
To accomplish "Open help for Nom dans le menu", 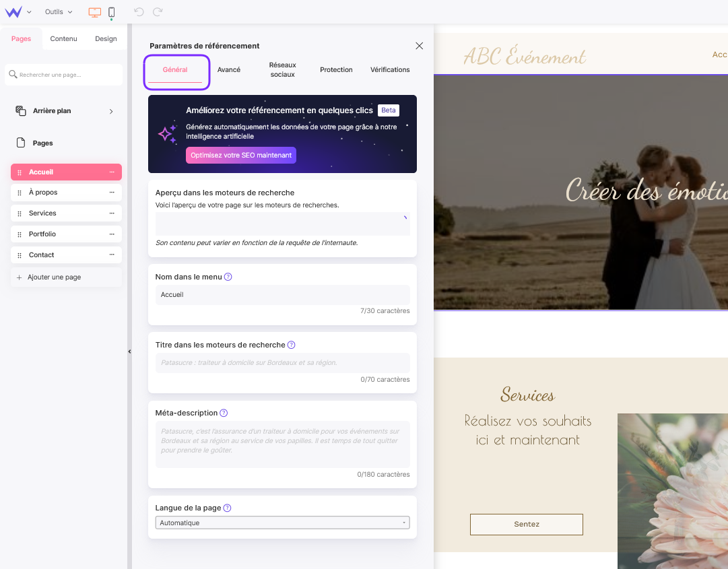I will (228, 277).
